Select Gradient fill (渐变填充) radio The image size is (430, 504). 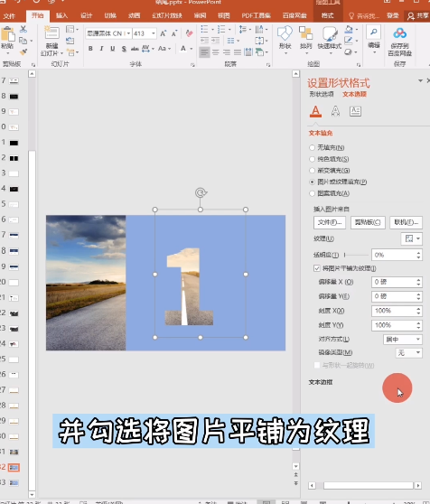312,171
